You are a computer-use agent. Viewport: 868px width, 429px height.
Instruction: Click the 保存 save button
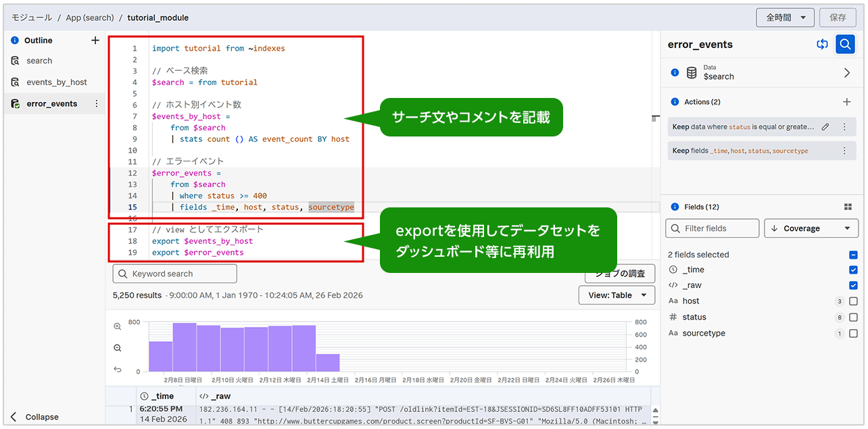point(837,18)
